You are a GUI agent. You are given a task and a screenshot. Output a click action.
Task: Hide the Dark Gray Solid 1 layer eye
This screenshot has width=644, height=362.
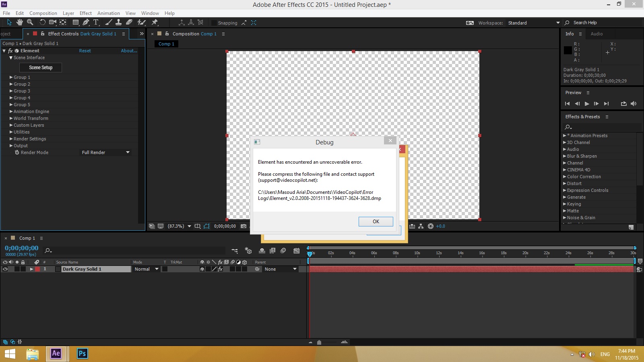pyautogui.click(x=5, y=269)
